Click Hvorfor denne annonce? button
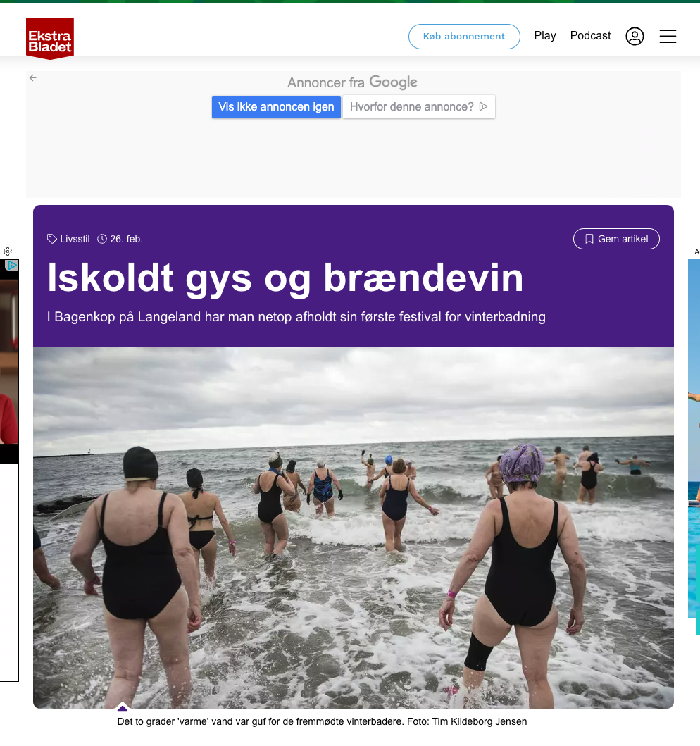This screenshot has width=700, height=746. [418, 107]
